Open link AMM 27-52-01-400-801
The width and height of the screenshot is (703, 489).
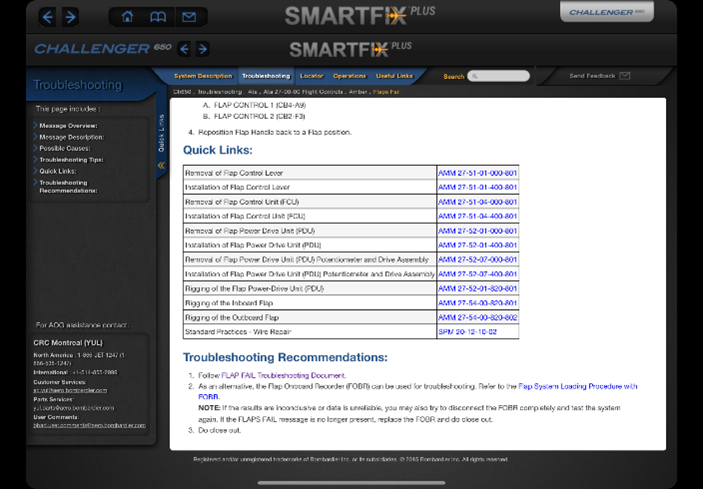pyautogui.click(x=477, y=245)
